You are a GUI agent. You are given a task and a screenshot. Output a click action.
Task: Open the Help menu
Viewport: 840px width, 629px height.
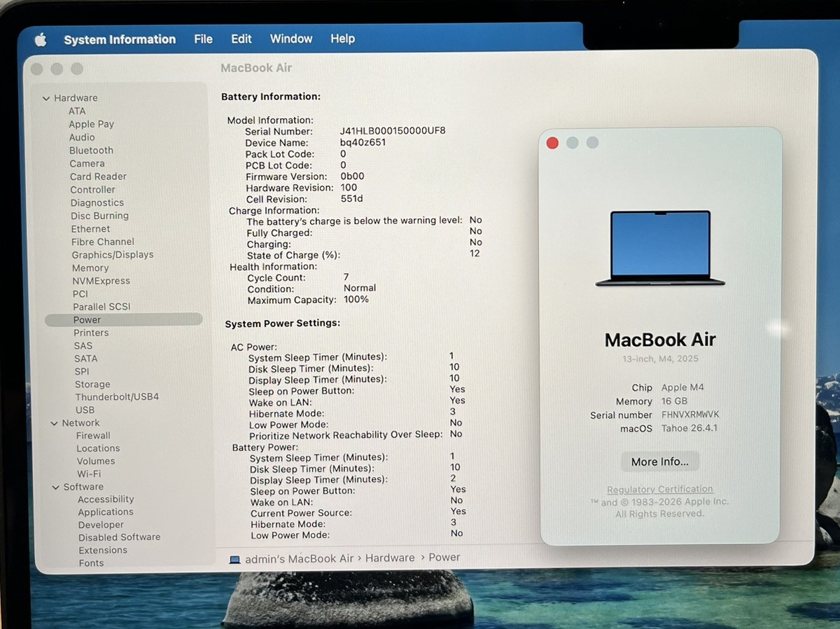[x=342, y=39]
